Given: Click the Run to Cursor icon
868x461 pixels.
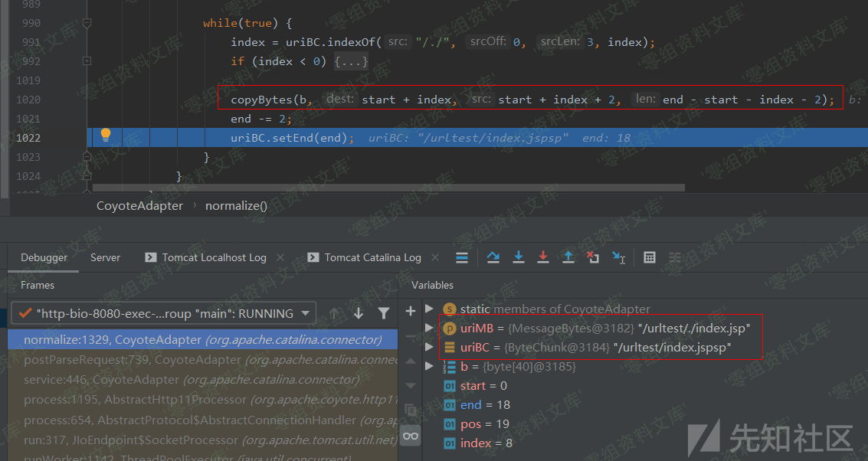Looking at the screenshot, I should [x=618, y=257].
